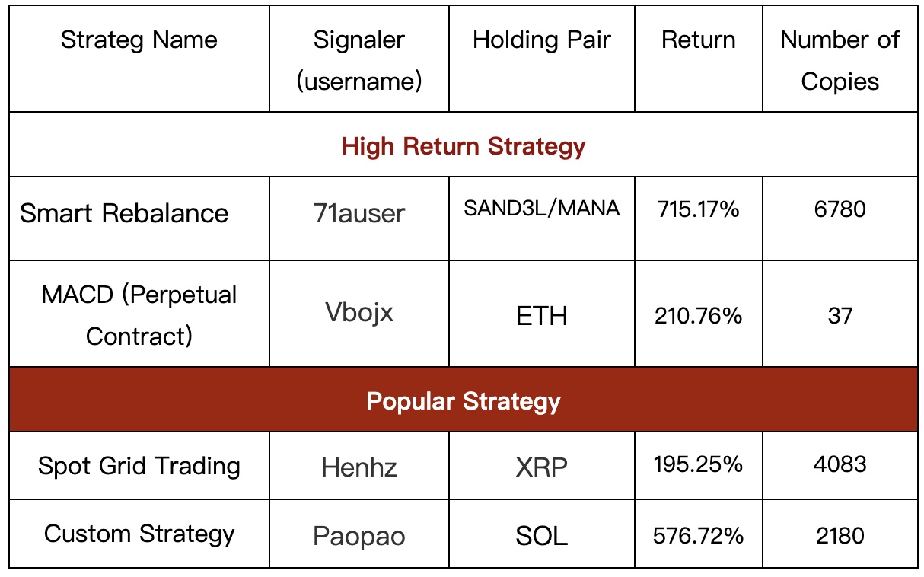The image size is (924, 577).
Task: Select the Signaler (username) header cell
Action: (x=358, y=60)
